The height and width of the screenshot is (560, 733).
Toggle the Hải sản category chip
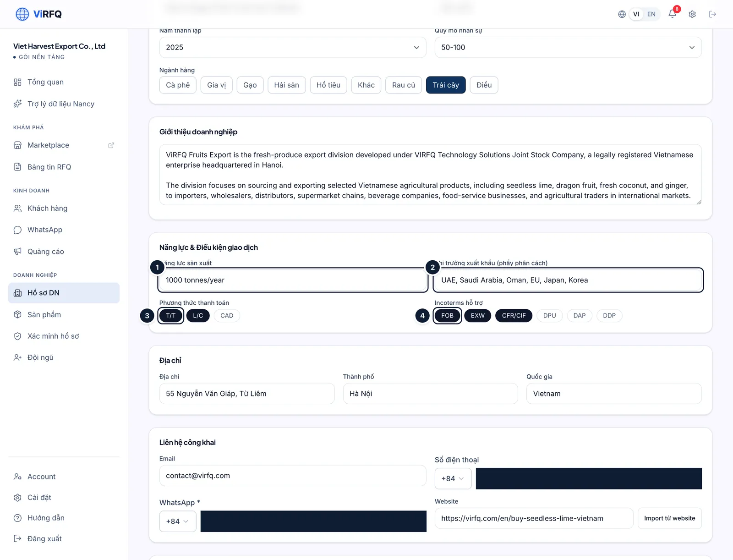[287, 85]
